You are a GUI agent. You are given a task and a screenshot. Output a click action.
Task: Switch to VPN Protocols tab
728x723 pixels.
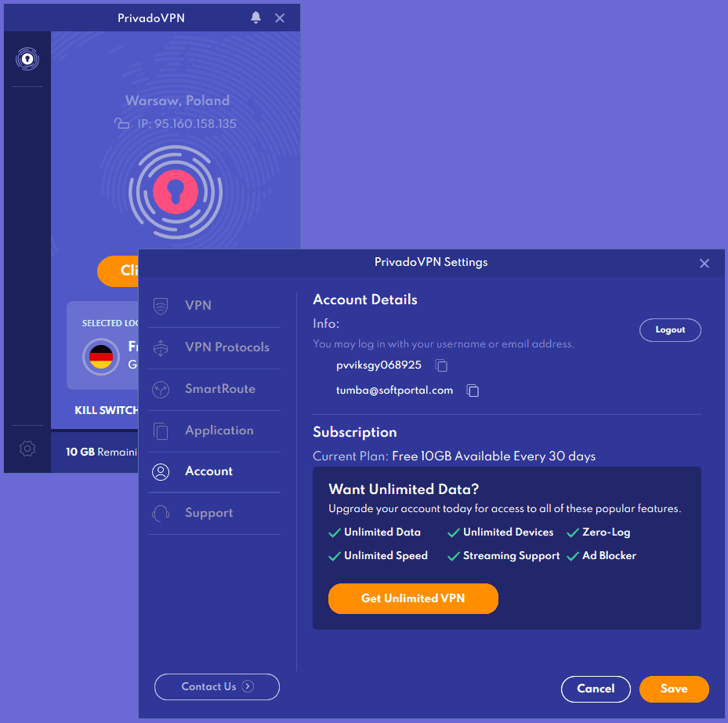coord(214,347)
